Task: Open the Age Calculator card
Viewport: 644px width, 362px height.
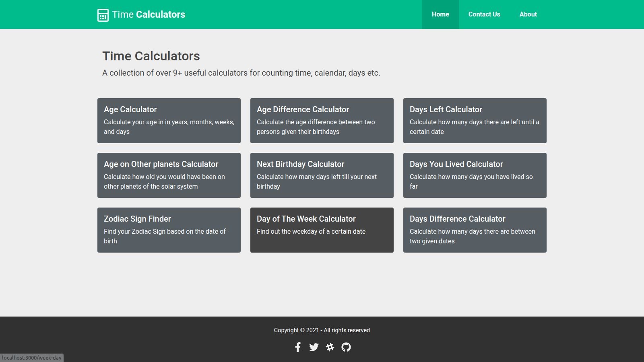Action: pyautogui.click(x=169, y=121)
